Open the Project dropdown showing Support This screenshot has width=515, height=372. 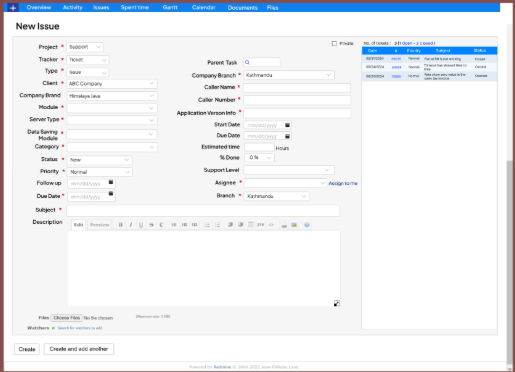85,47
